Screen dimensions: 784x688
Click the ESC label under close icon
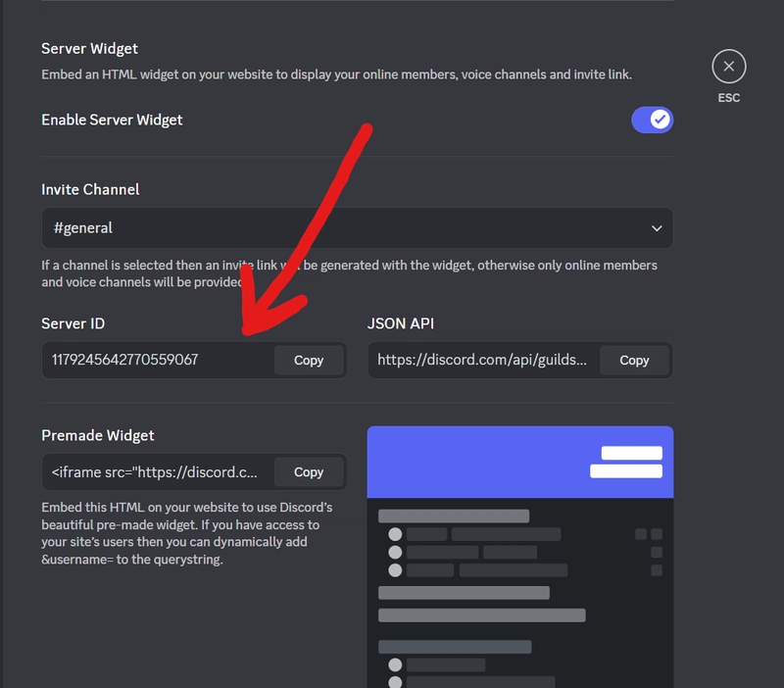tap(728, 97)
